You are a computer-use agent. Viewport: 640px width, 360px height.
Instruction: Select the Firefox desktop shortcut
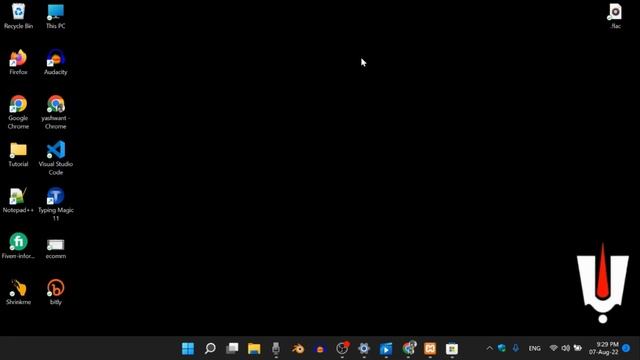[x=18, y=62]
